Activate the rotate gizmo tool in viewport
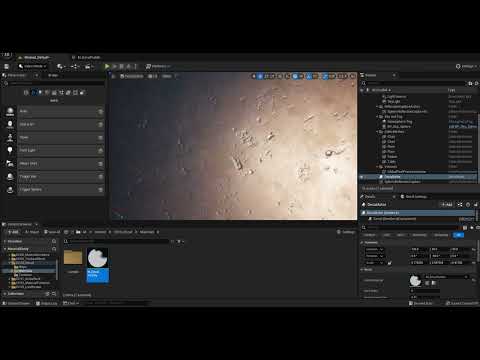The height and width of the screenshot is (360, 480). (x=267, y=76)
